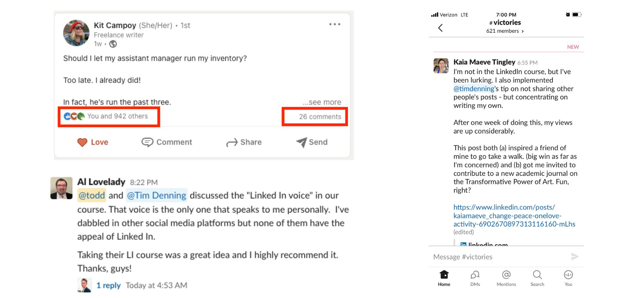644x298 pixels.
Task: Tap the back arrow in the #victories channel
Action: (x=440, y=28)
